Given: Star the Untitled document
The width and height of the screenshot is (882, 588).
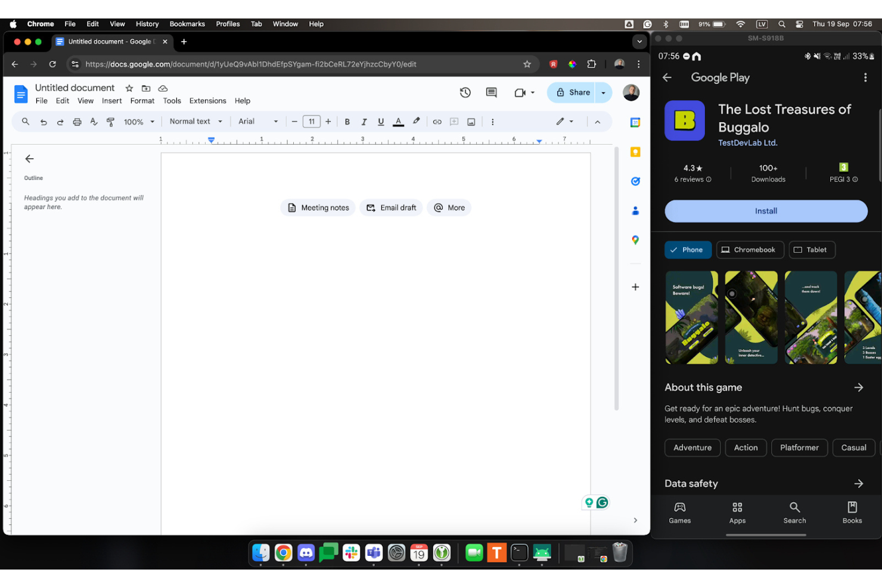Looking at the screenshot, I should 129,88.
